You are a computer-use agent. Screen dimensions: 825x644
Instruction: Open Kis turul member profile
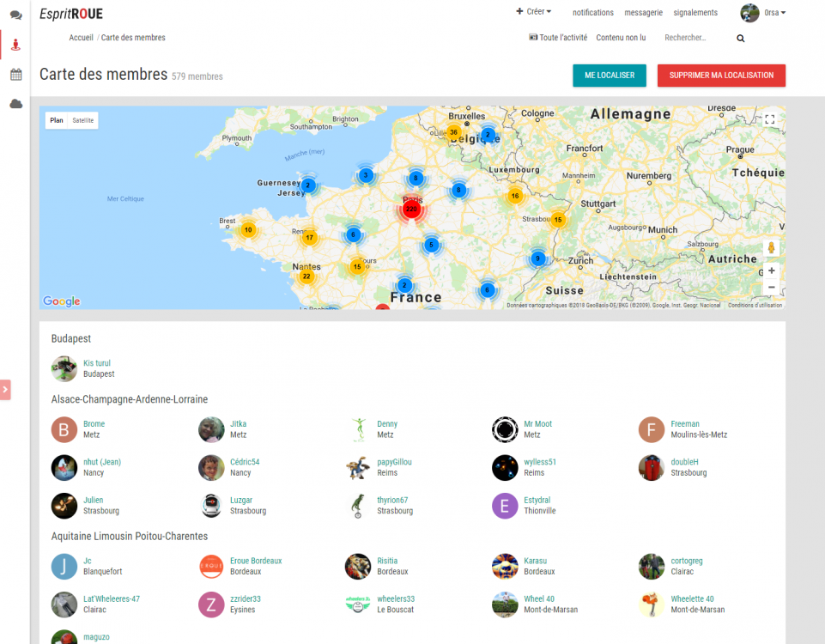pyautogui.click(x=97, y=363)
